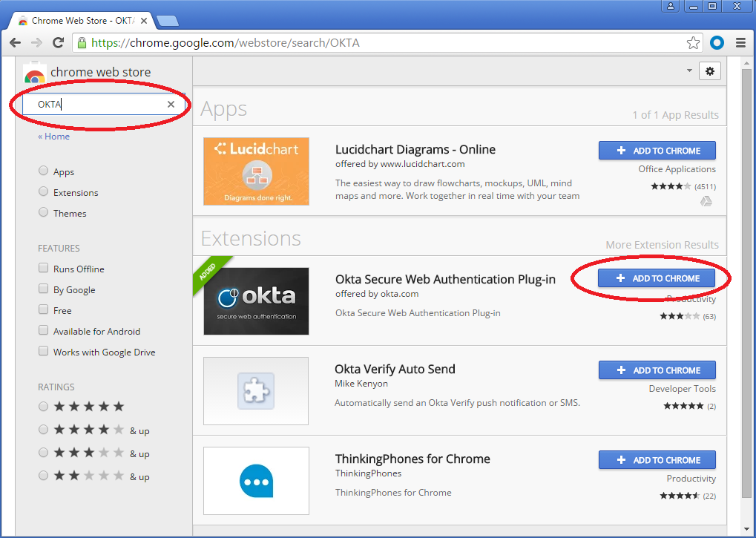Reload the page with refresh icon
The width and height of the screenshot is (756, 538).
point(59,43)
